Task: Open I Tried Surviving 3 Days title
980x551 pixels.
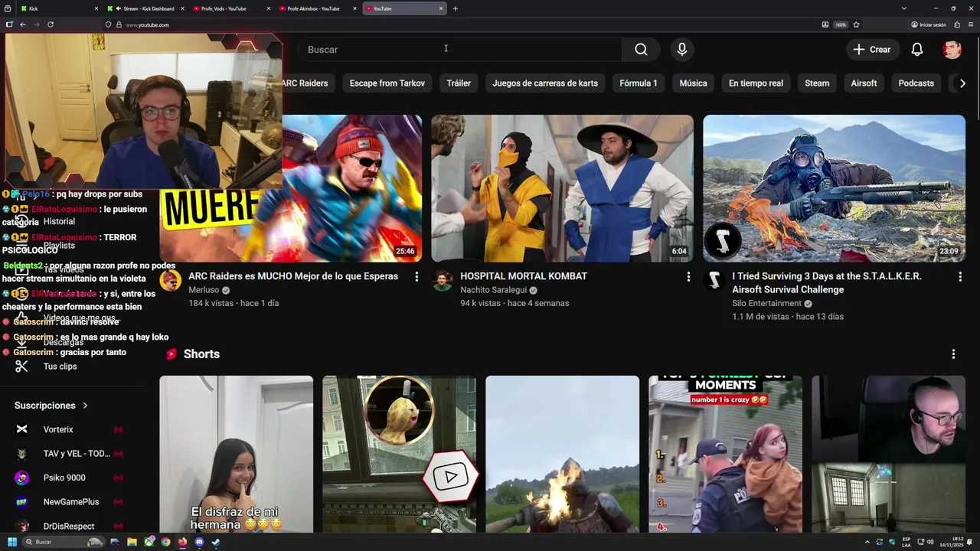Action: coord(827,283)
